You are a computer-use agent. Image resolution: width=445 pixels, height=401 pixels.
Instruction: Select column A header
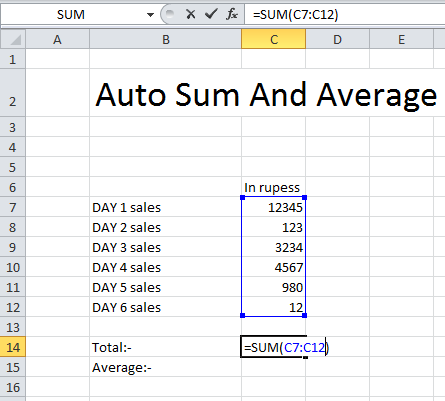57,39
